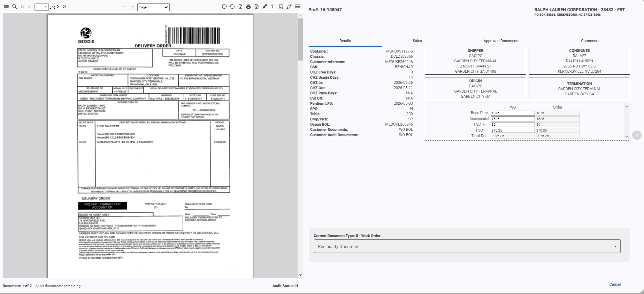Click the WO FSC % field

click(x=513, y=125)
